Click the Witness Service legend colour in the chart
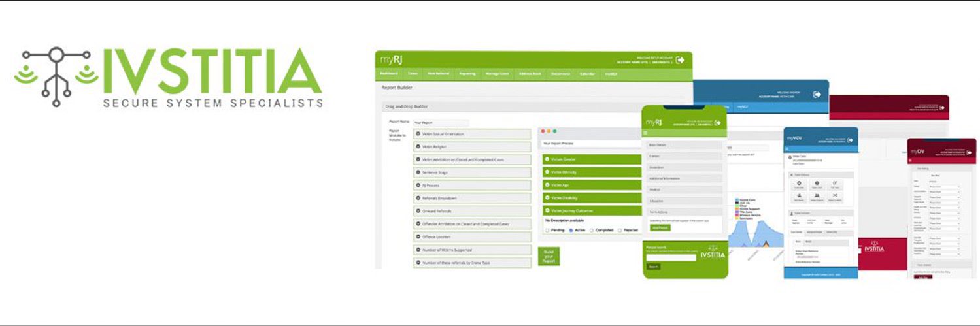 pyautogui.click(x=737, y=216)
